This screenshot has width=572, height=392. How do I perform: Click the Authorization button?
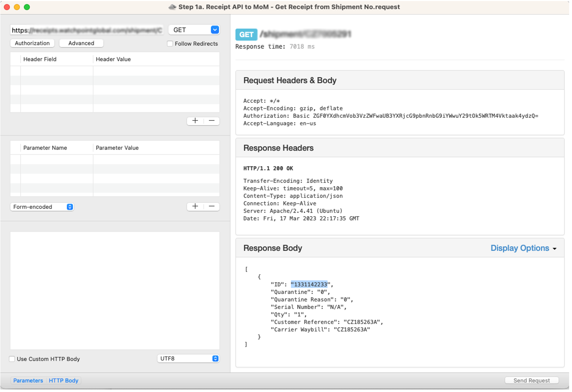coord(32,43)
